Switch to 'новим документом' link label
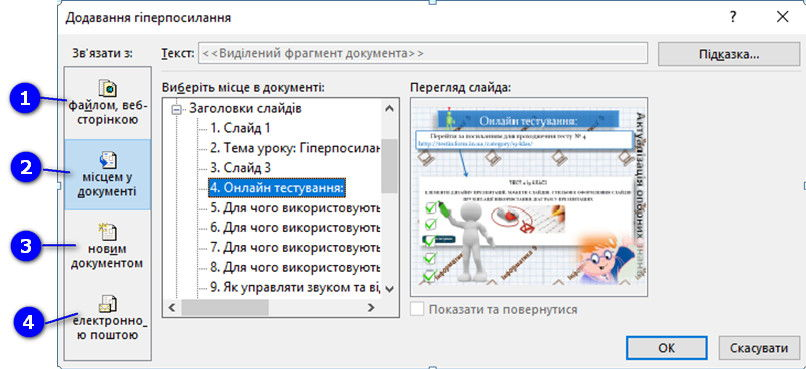Viewport: 806px width, 369px height. point(108,256)
